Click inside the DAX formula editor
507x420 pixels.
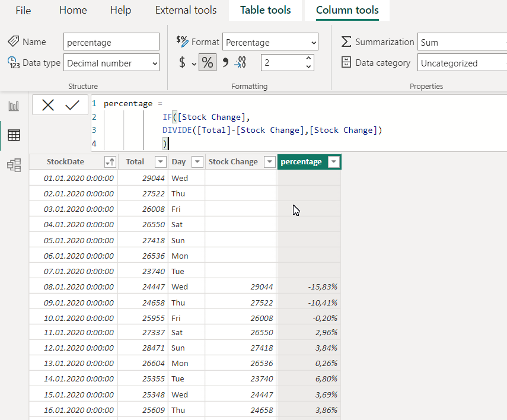298,123
